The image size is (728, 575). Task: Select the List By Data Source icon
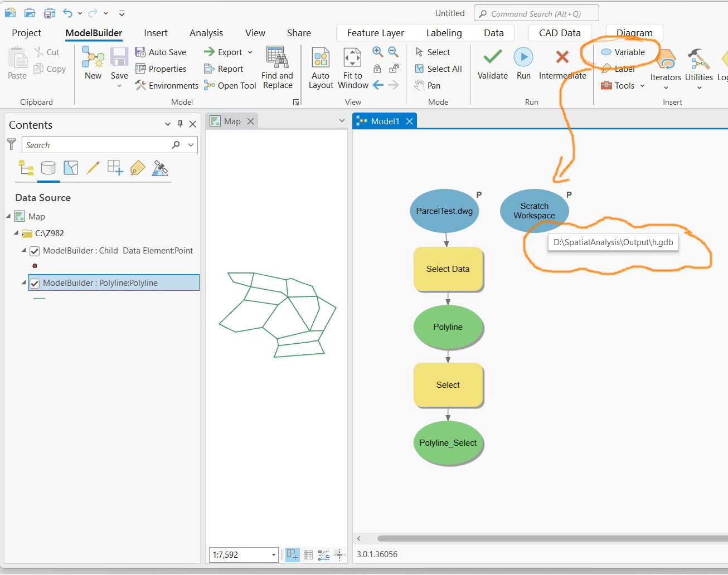coord(48,168)
